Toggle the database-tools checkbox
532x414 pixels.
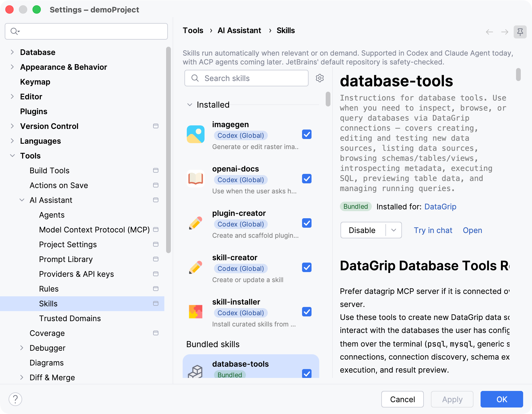coord(307,373)
